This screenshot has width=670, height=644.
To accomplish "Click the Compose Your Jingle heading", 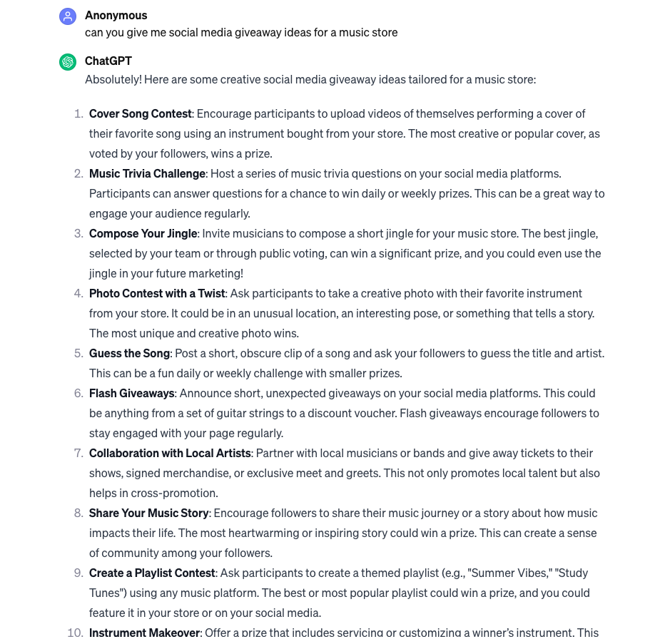I will pos(143,233).
